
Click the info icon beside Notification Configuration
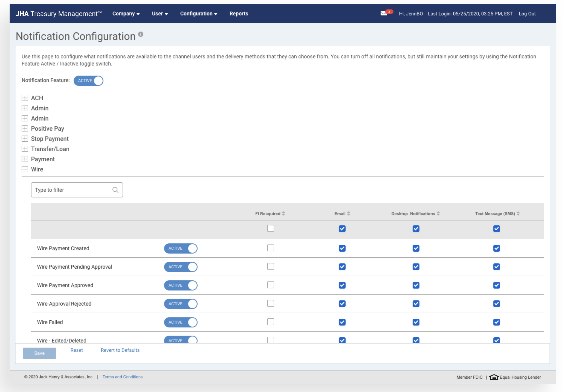point(141,34)
